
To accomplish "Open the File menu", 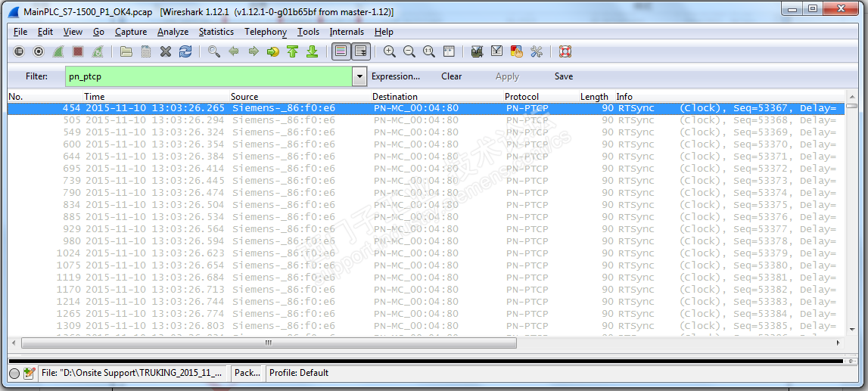I will [x=20, y=32].
